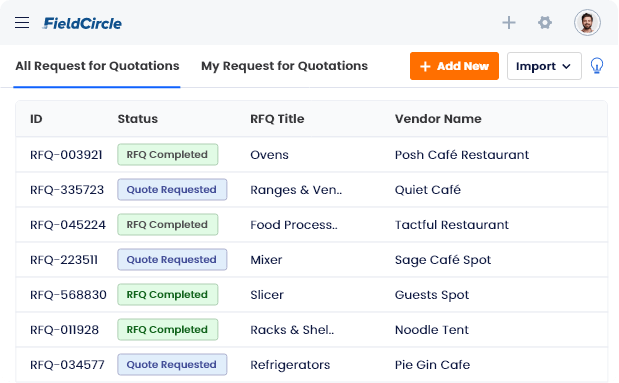This screenshot has width=619, height=383.
Task: Click Quote Requested badge for RFQ-223511
Action: [172, 259]
